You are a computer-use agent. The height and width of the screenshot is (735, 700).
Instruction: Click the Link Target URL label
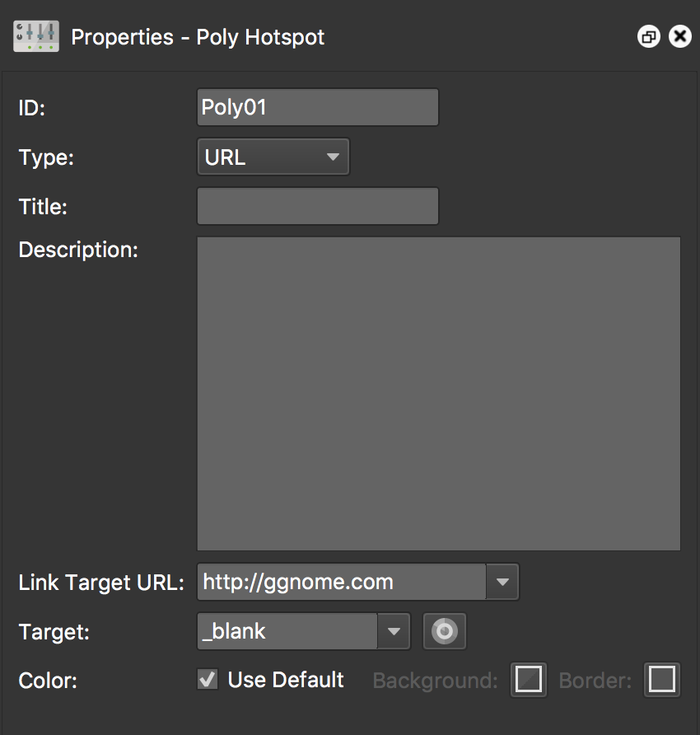[x=101, y=583]
